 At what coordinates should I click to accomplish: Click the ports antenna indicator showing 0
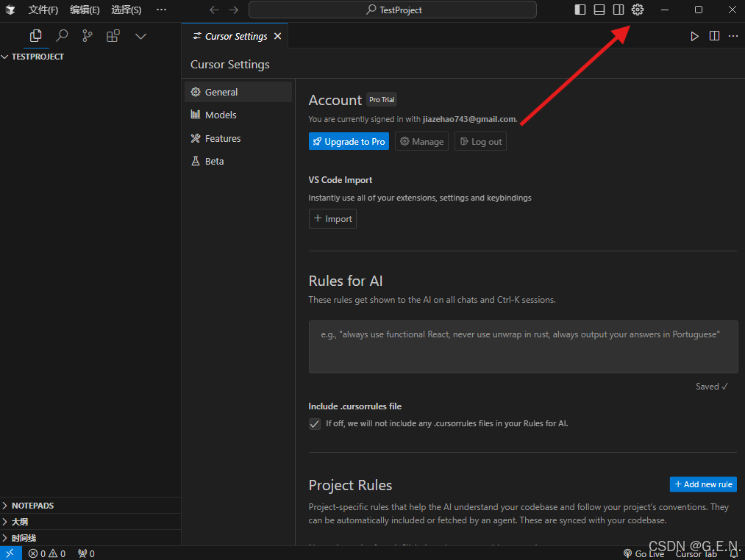click(x=86, y=554)
